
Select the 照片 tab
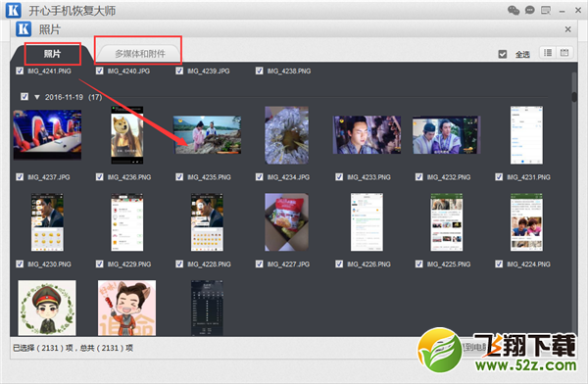click(x=52, y=54)
